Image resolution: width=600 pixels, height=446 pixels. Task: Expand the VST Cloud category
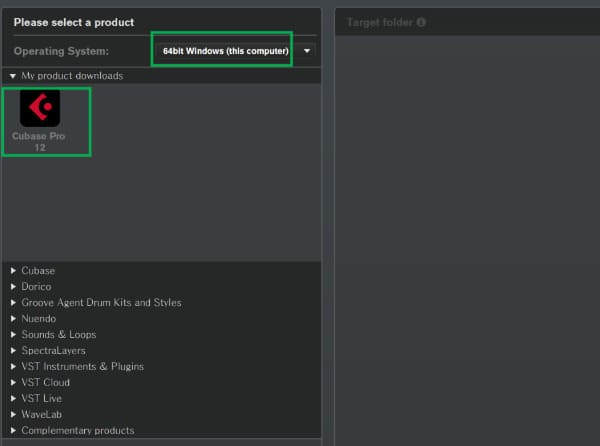click(x=13, y=383)
